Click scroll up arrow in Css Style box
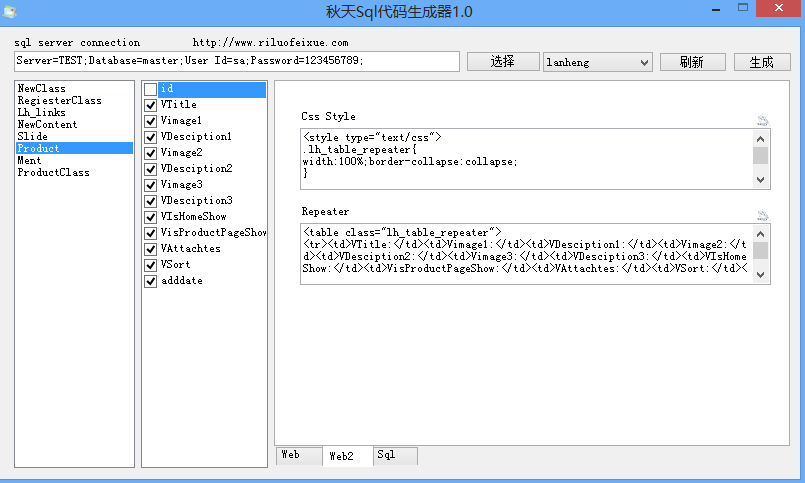Image resolution: width=805 pixels, height=483 pixels. coord(761,139)
